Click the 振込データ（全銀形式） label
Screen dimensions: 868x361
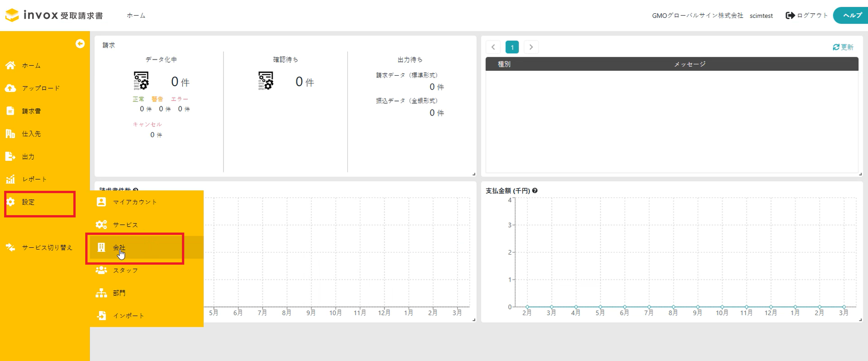pyautogui.click(x=407, y=101)
